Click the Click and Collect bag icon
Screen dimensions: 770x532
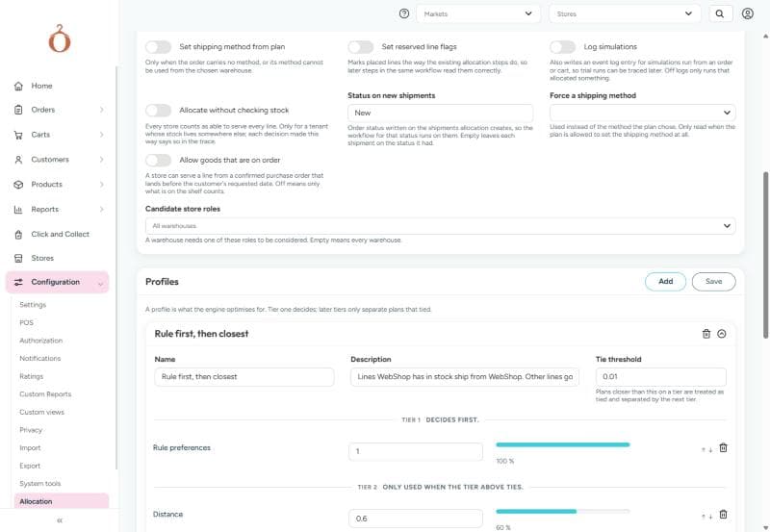18,235
